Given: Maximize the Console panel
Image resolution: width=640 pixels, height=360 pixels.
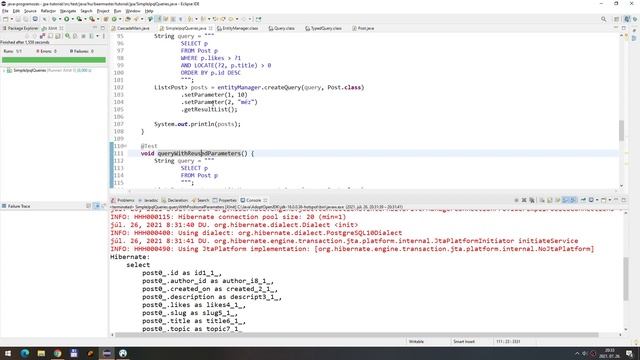Looking at the screenshot, I should [624, 200].
